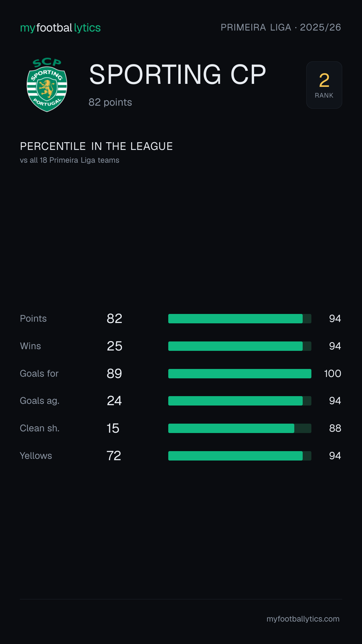Click the Points percentile bar

(240, 319)
